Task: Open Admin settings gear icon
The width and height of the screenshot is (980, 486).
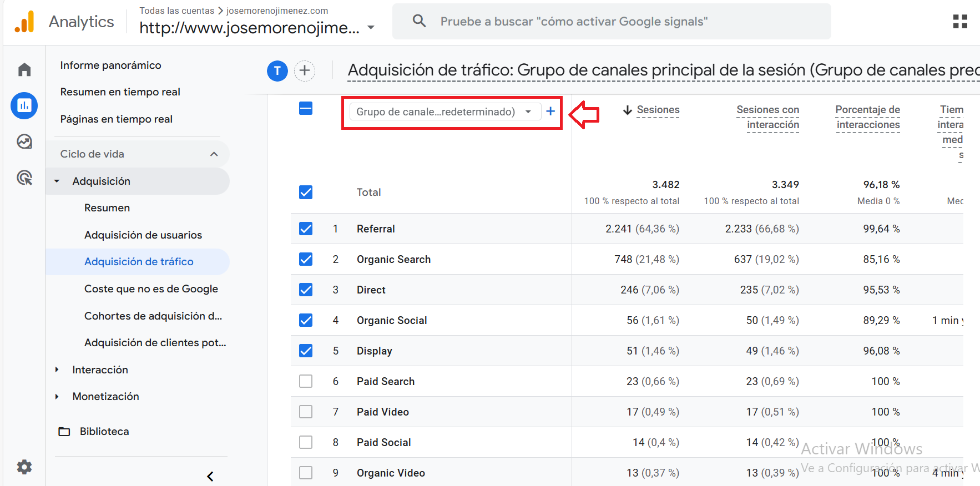Action: pos(24,467)
